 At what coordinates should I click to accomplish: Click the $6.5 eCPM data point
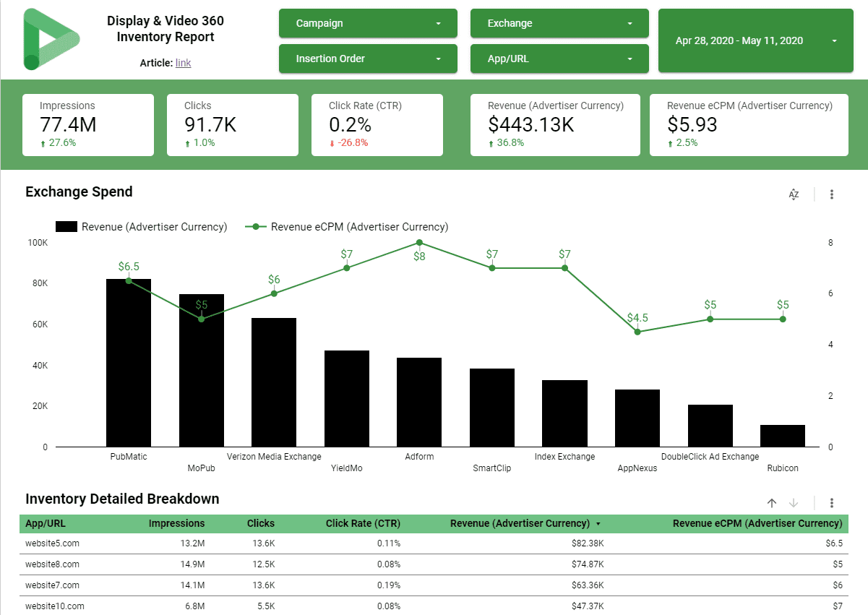(x=129, y=280)
